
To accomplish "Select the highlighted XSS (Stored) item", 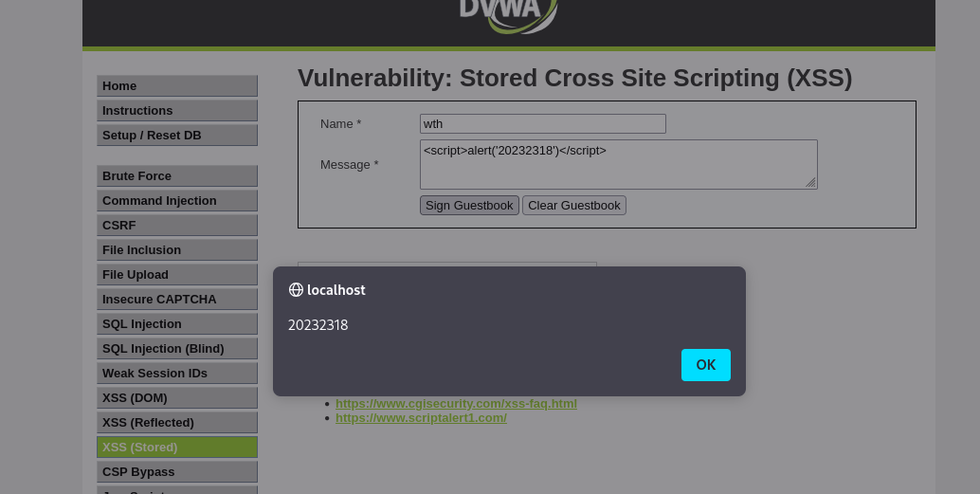I will pos(177,448).
